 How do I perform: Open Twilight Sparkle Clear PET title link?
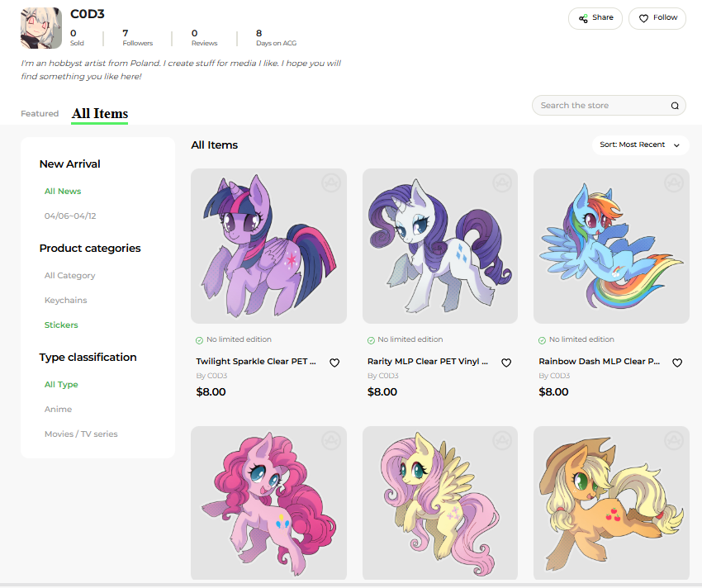(x=256, y=362)
